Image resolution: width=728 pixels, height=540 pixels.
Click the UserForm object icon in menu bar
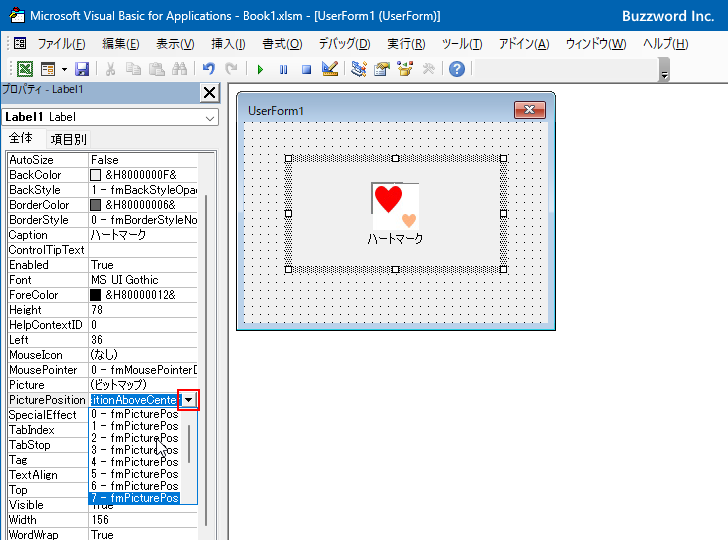coord(20,44)
